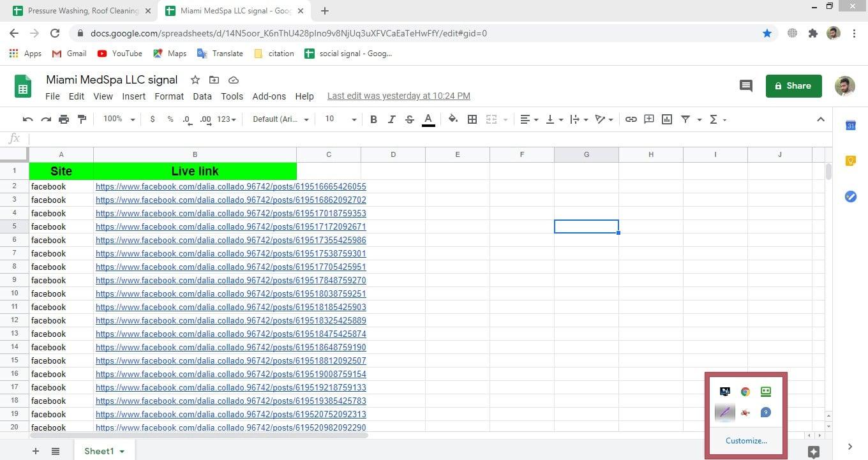This screenshot has width=868, height=460.
Task: Open the font family dropdown
Action: coord(280,119)
